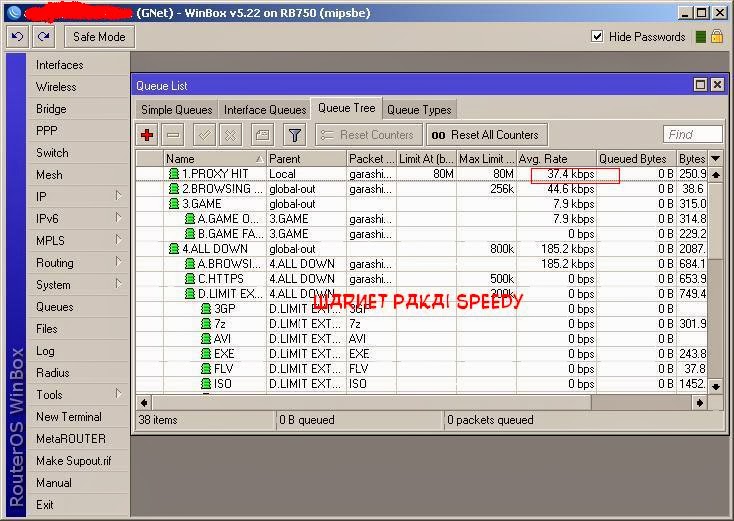Select the FLV queue icon
The height and width of the screenshot is (521, 734).
click(206, 368)
